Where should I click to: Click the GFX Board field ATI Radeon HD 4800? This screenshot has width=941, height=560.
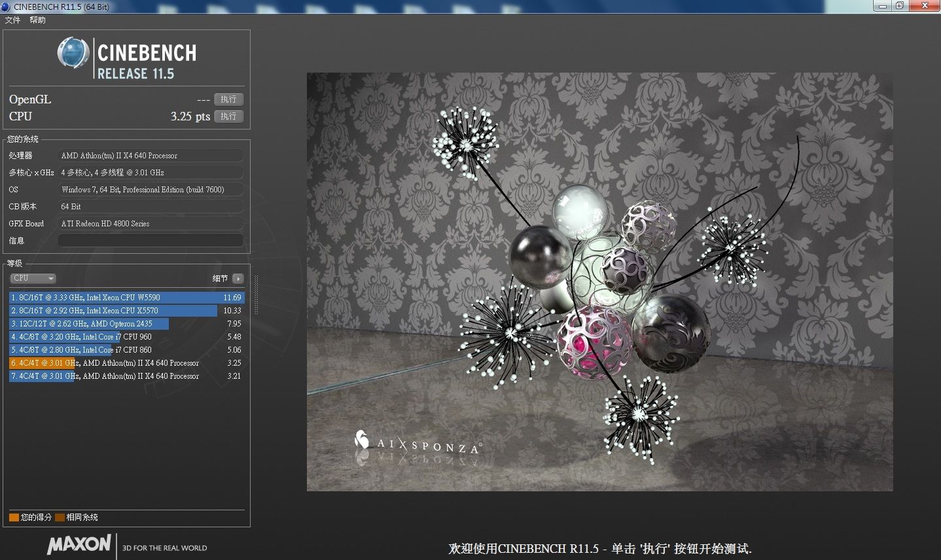click(151, 224)
